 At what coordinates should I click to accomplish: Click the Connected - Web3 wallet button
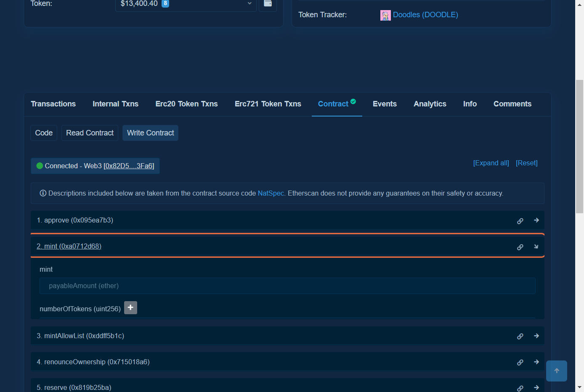coord(95,166)
